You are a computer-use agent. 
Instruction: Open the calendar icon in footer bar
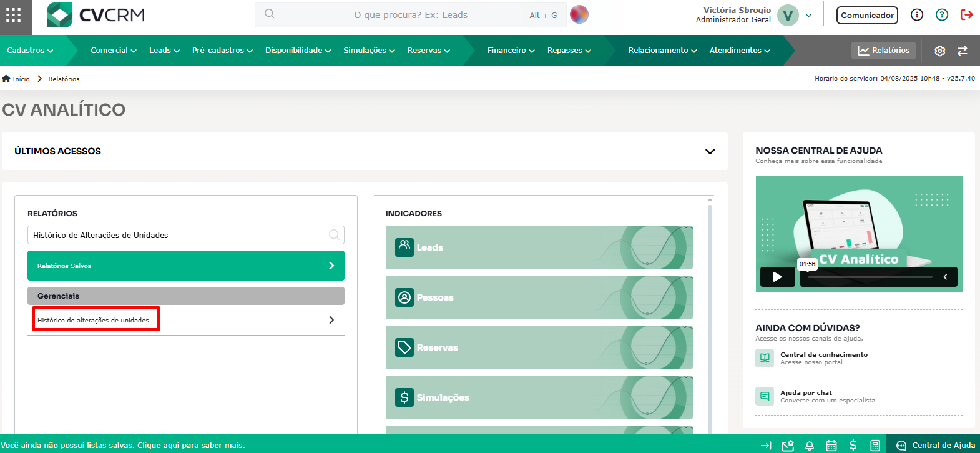click(x=831, y=446)
